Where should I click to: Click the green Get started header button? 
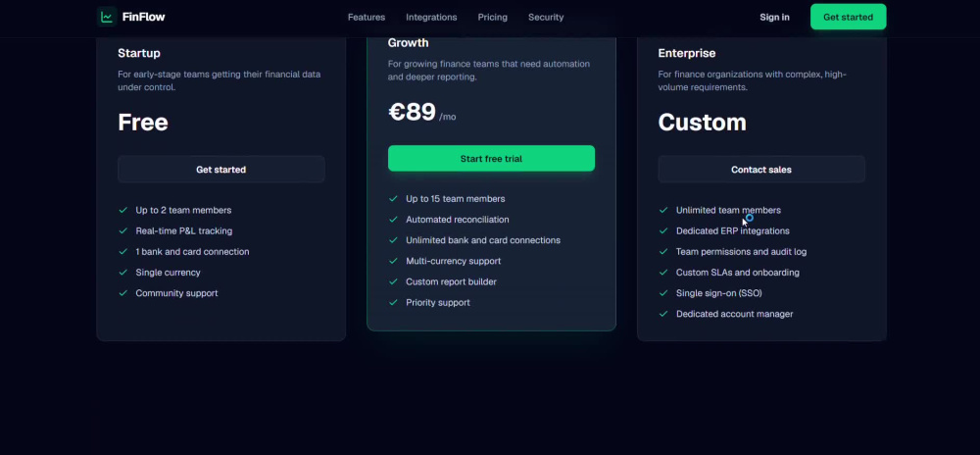pos(848,17)
